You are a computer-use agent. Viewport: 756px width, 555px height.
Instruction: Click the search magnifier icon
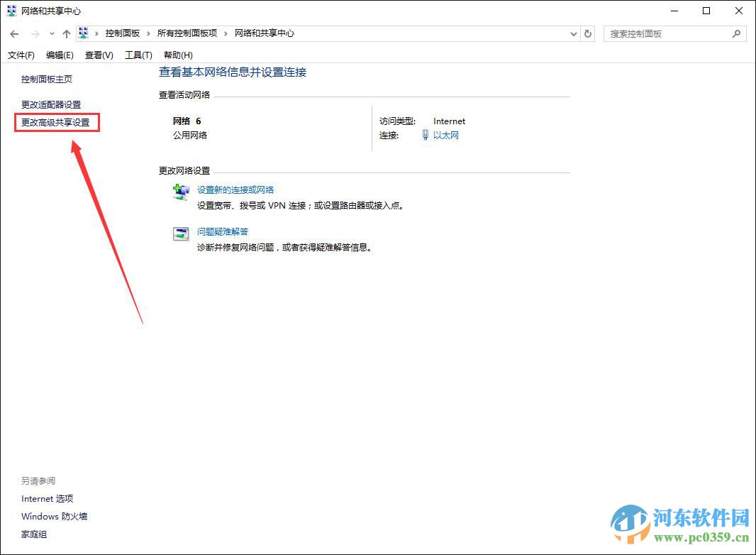tap(736, 33)
